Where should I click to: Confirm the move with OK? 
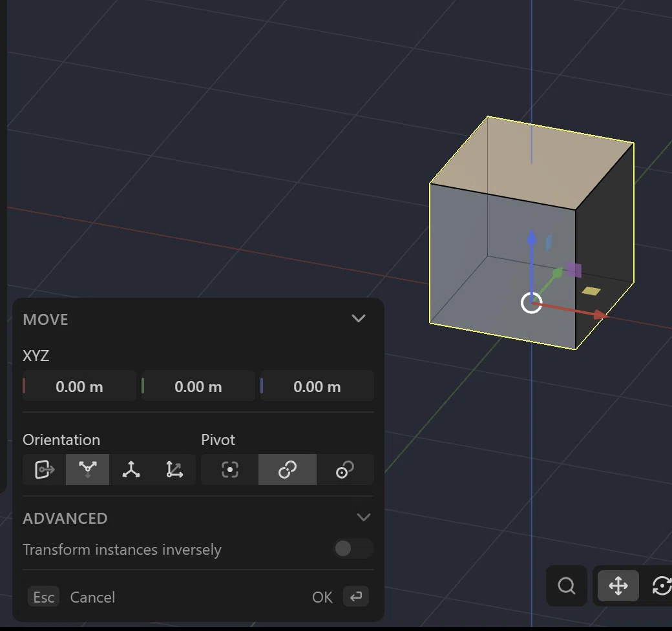click(322, 597)
